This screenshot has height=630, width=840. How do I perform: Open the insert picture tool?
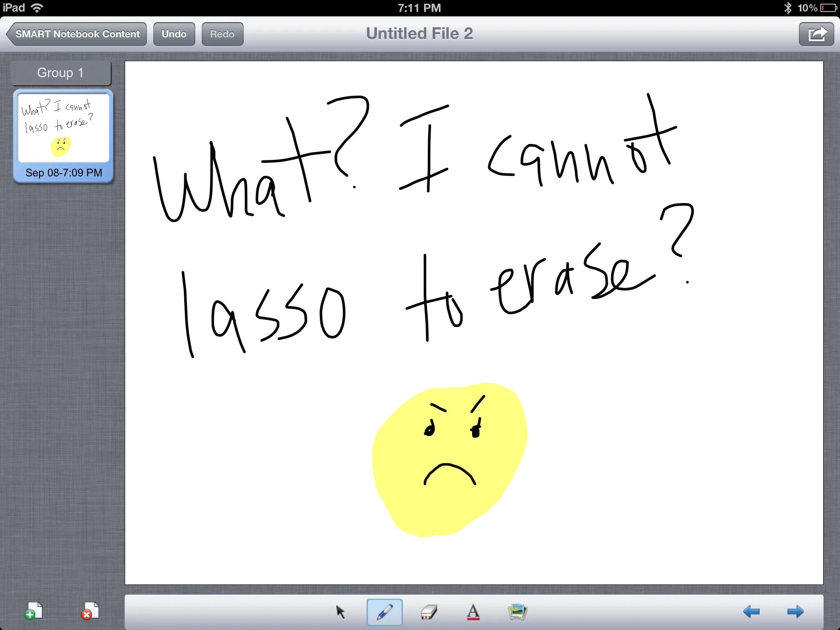(517, 612)
